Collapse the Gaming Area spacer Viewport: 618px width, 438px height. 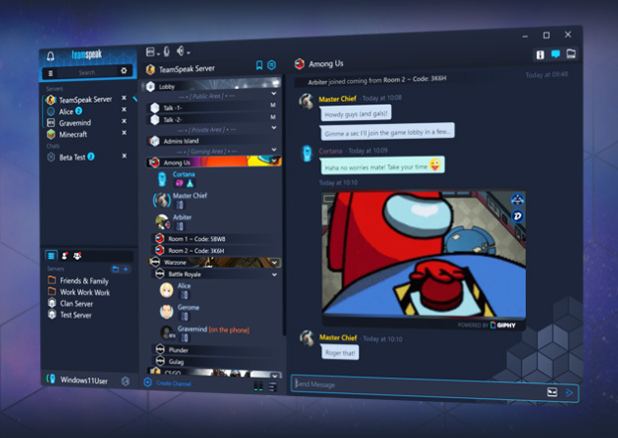pyautogui.click(x=274, y=150)
